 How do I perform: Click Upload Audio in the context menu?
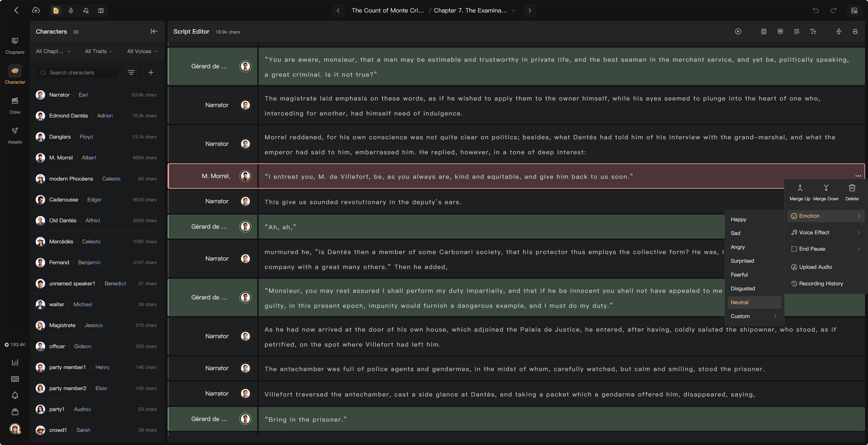[826, 267]
